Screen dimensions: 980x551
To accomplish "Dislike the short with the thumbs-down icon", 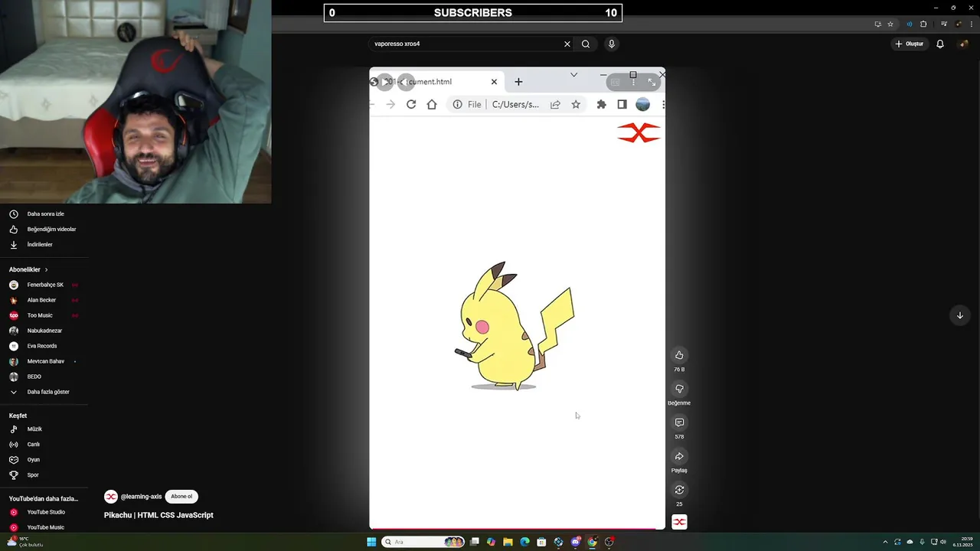I will tap(679, 389).
